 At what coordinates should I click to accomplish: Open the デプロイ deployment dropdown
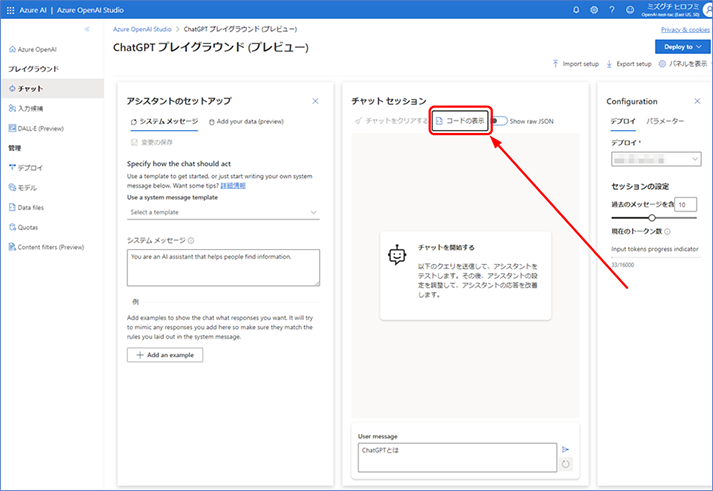(x=656, y=159)
